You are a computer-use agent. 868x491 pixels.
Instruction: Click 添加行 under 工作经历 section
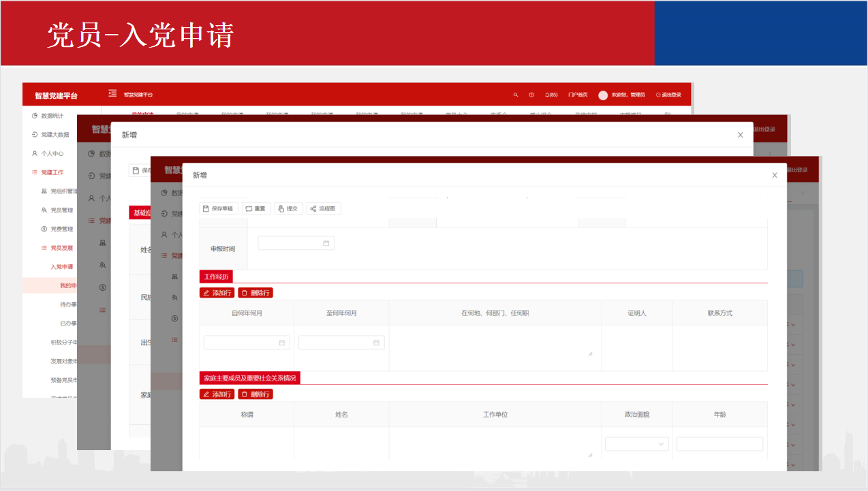[217, 293]
